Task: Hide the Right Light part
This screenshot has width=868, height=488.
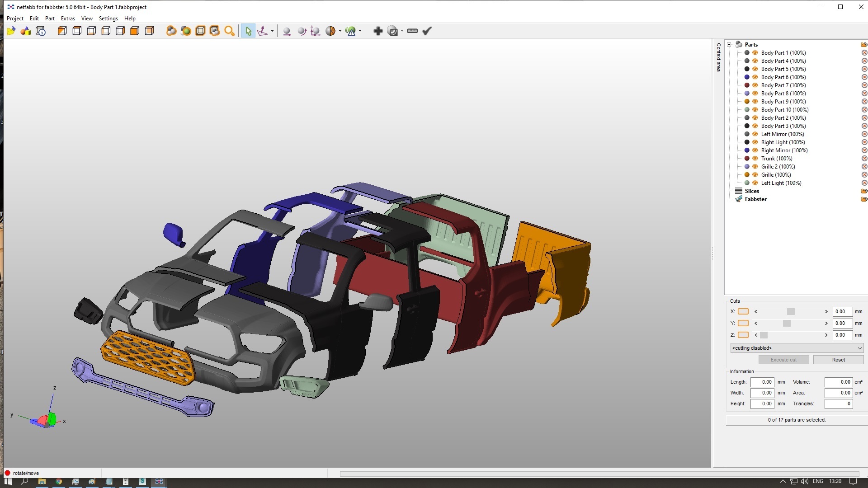Action: pyautogui.click(x=755, y=142)
